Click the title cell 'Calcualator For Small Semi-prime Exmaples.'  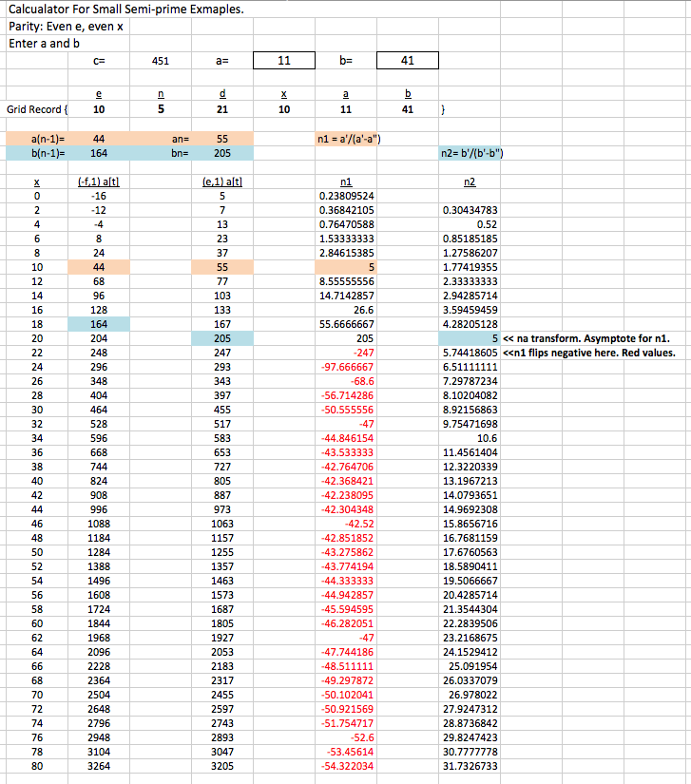(x=126, y=9)
